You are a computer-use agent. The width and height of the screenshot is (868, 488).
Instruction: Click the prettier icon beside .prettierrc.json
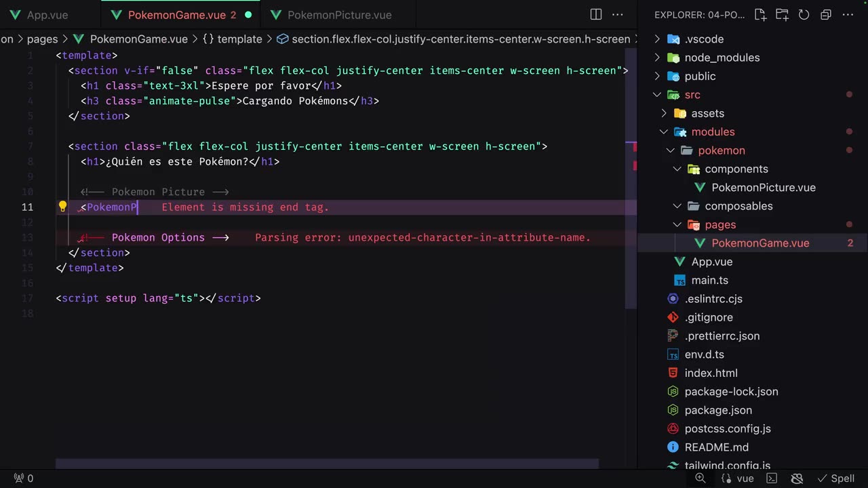click(x=673, y=335)
